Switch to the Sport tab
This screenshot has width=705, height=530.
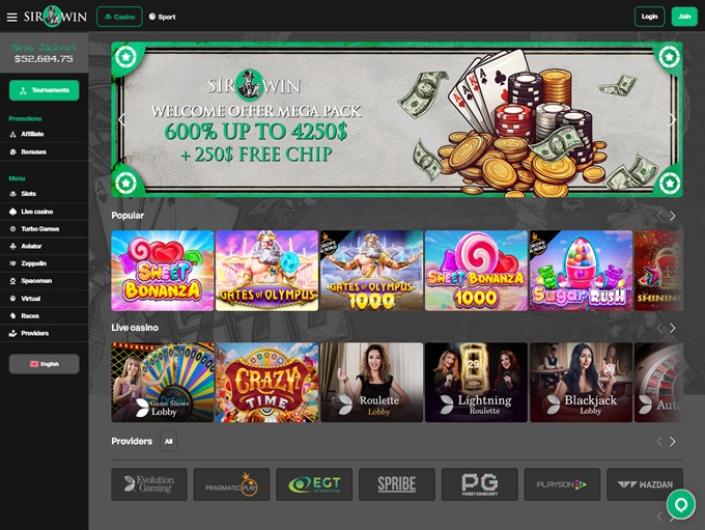(x=162, y=17)
